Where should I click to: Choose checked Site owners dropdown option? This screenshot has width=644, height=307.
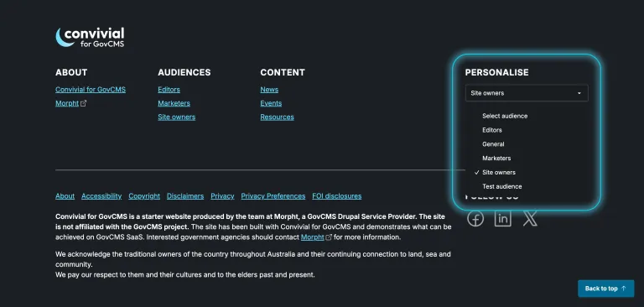tap(499, 172)
